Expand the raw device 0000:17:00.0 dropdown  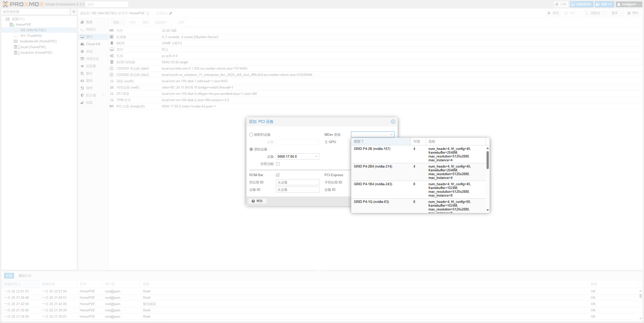[316, 156]
